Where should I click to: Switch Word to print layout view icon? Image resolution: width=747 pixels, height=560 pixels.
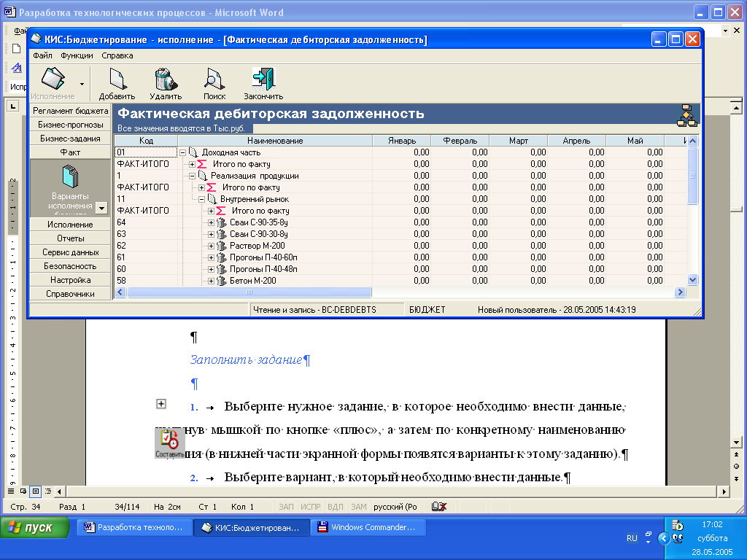click(x=35, y=491)
